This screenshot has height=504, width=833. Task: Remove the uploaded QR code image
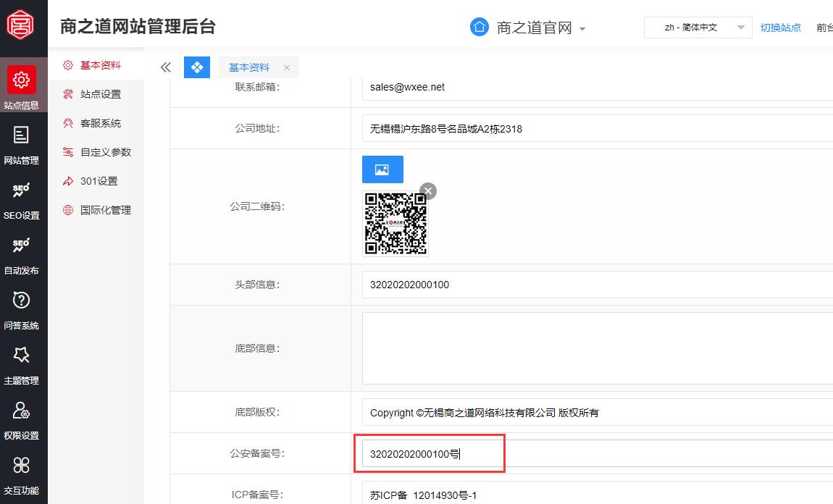[427, 191]
